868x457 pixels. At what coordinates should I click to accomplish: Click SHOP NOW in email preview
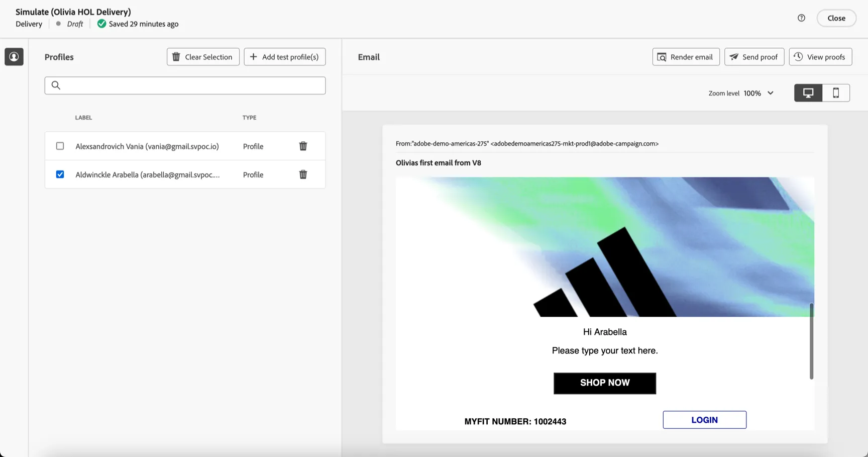[605, 383]
